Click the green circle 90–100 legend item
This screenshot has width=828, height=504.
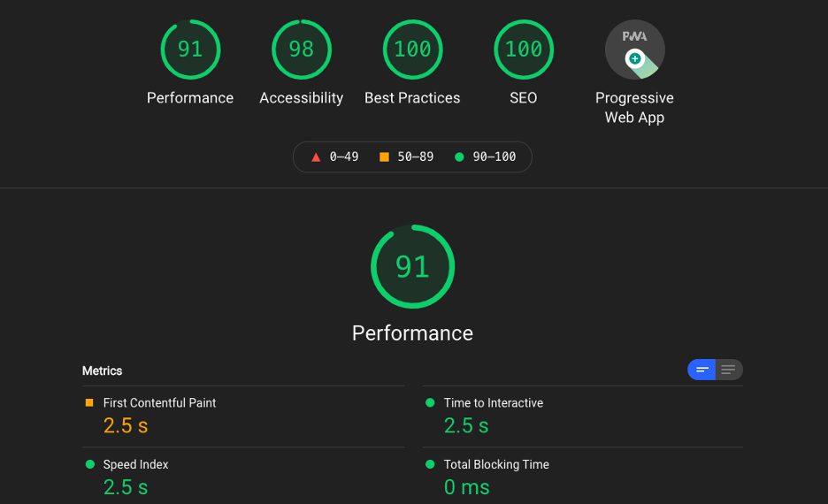486,157
